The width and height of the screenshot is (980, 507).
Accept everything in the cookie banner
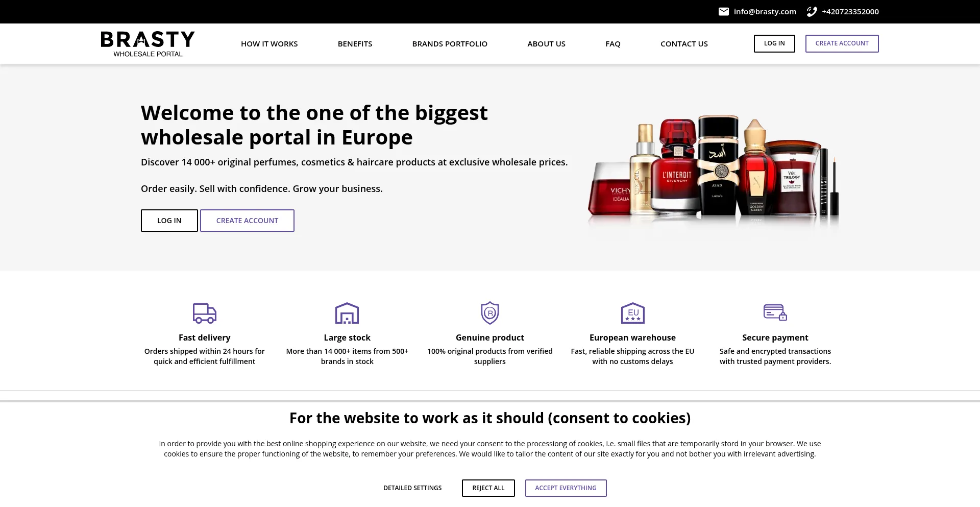click(x=566, y=488)
